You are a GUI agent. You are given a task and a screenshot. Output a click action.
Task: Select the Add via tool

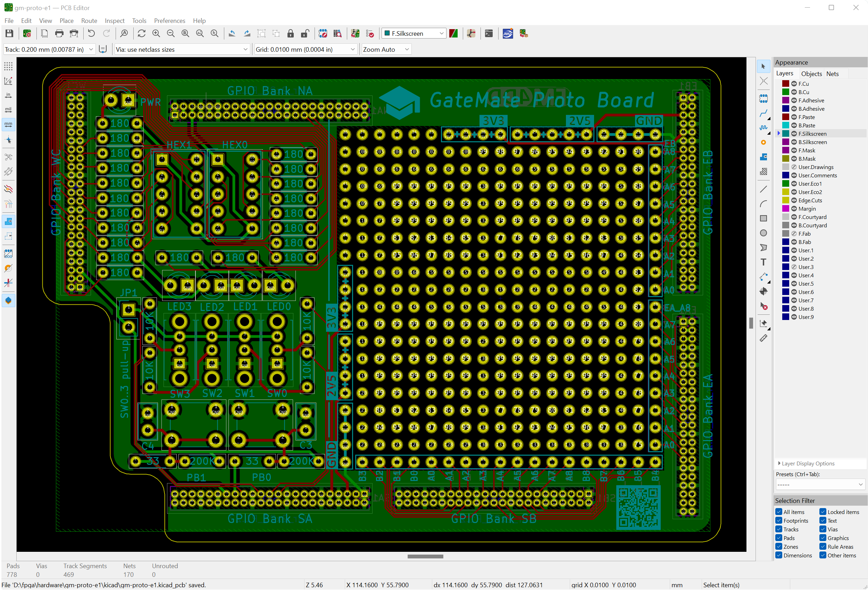763,143
